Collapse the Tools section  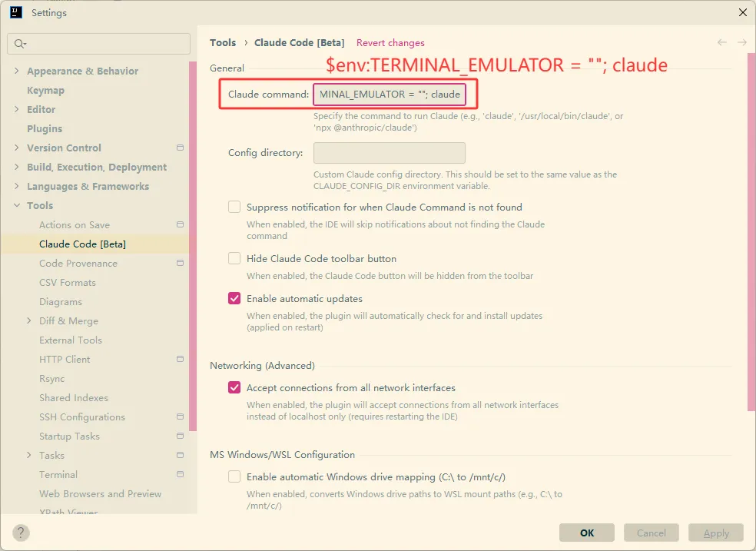point(17,205)
